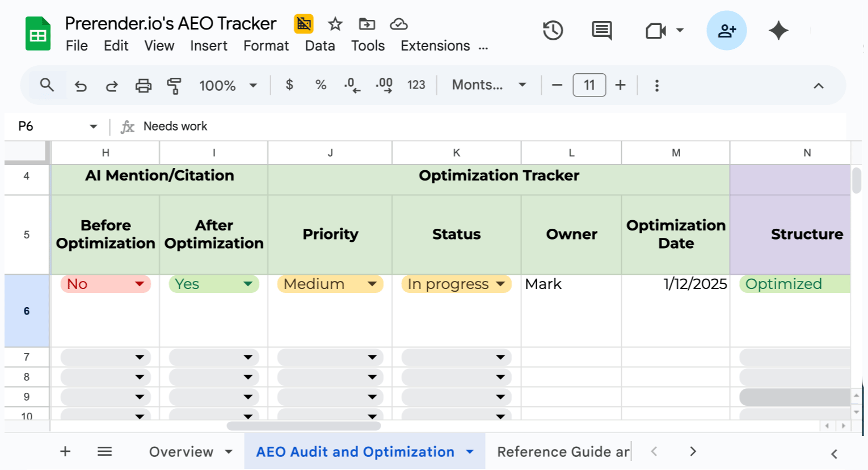Image resolution: width=868 pixels, height=470 pixels.
Task: Open the comments panel icon
Action: click(x=602, y=30)
